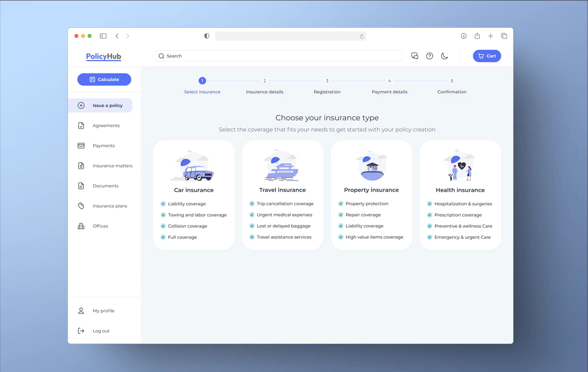This screenshot has height=372, width=588.
Task: Reload the page with refresh icon
Action: click(362, 36)
